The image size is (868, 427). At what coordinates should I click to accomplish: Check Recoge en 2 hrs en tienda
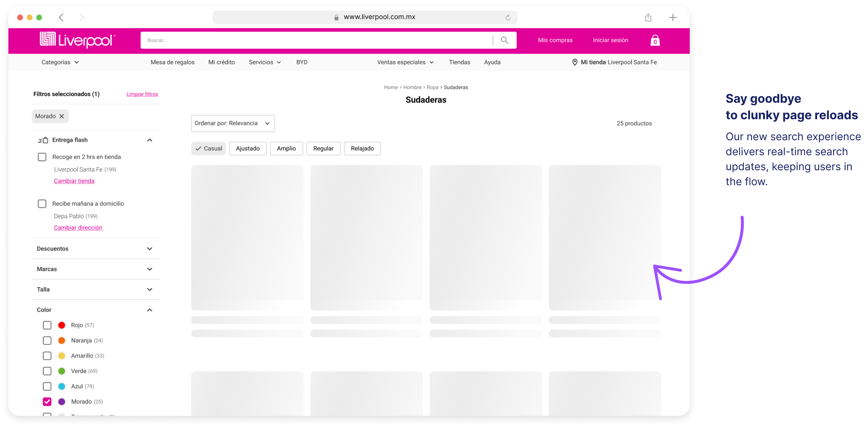pos(42,157)
